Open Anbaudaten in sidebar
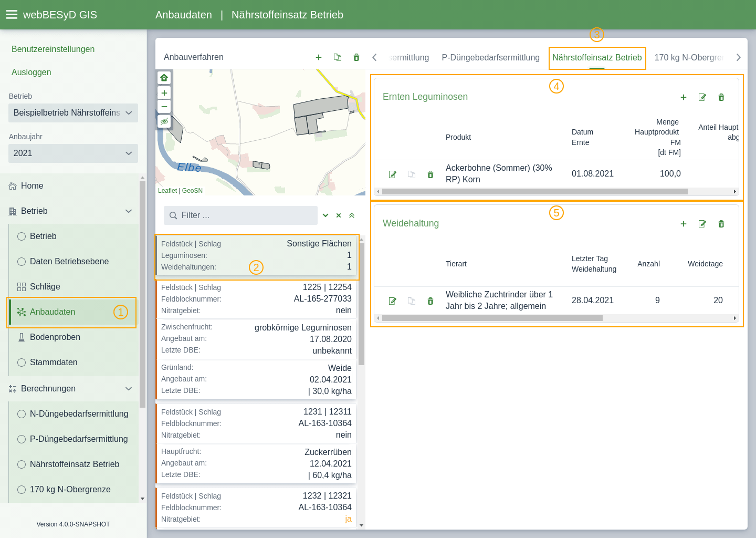The image size is (756, 538). (x=73, y=312)
